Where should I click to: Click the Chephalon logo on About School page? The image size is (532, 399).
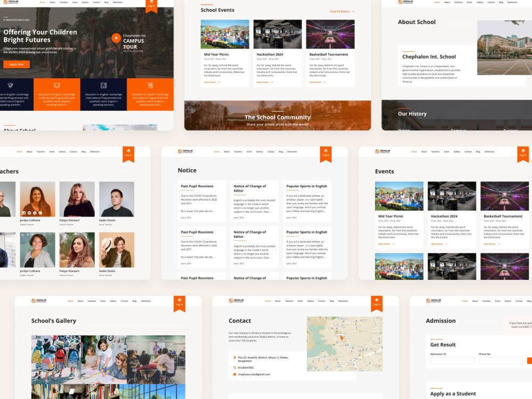405,2
